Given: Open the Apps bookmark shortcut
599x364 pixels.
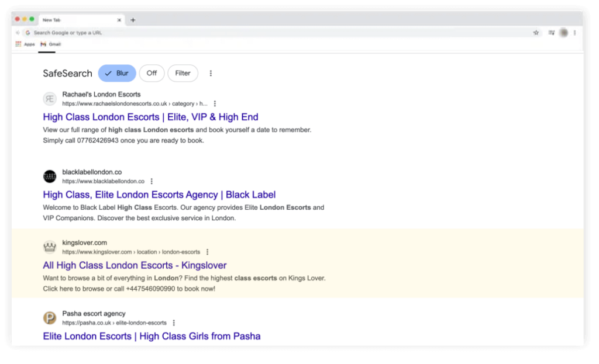Looking at the screenshot, I should 25,44.
